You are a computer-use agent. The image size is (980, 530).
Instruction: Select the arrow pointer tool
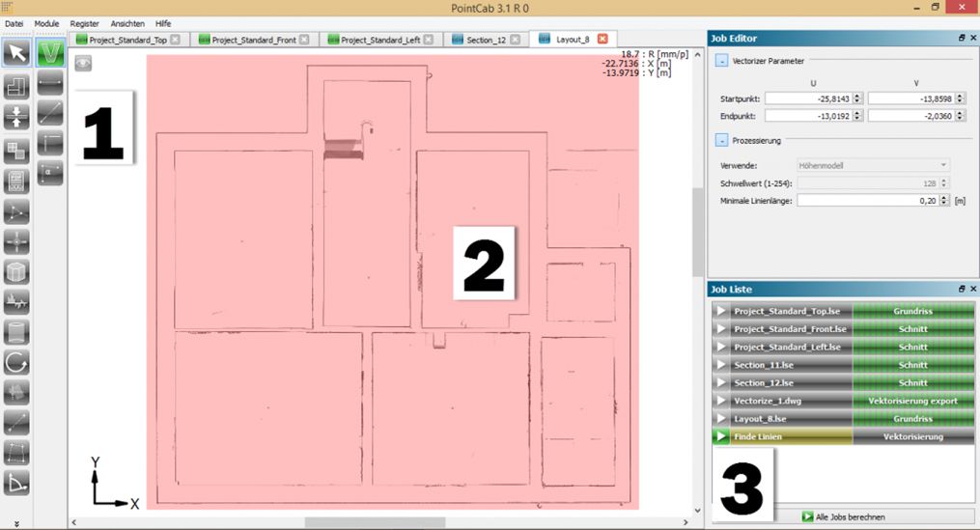pyautogui.click(x=16, y=53)
